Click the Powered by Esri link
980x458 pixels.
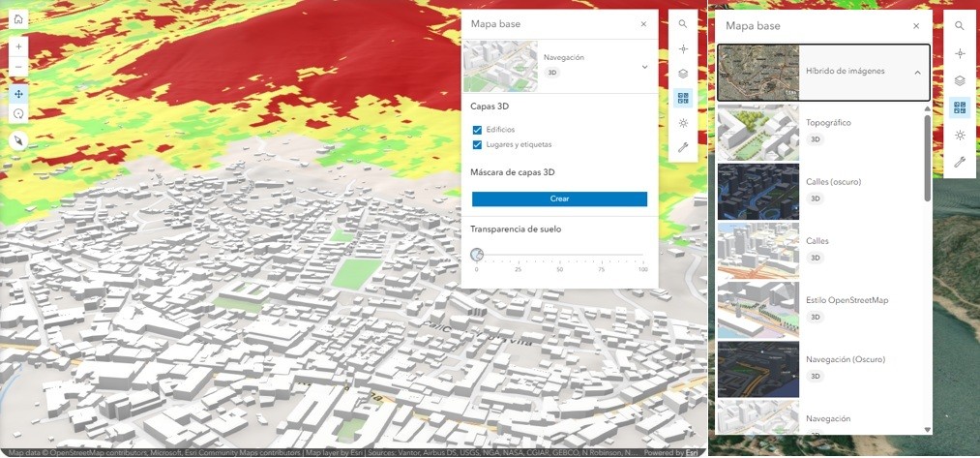pyautogui.click(x=670, y=453)
